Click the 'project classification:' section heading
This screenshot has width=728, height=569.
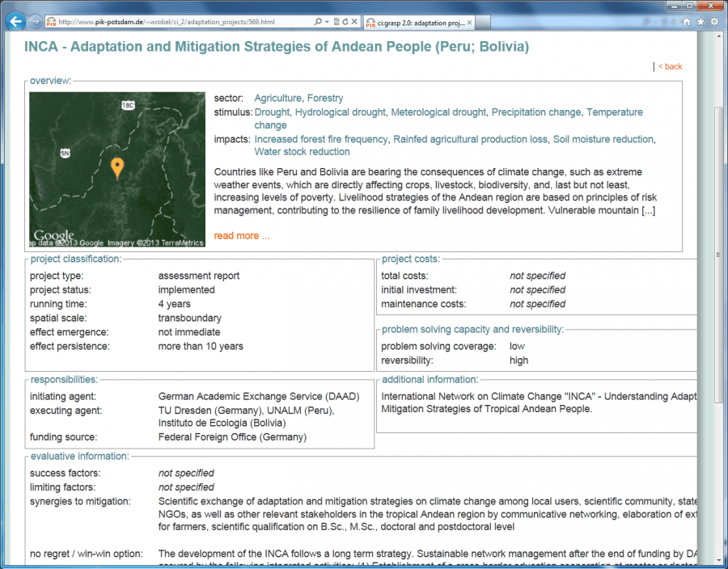tap(76, 259)
